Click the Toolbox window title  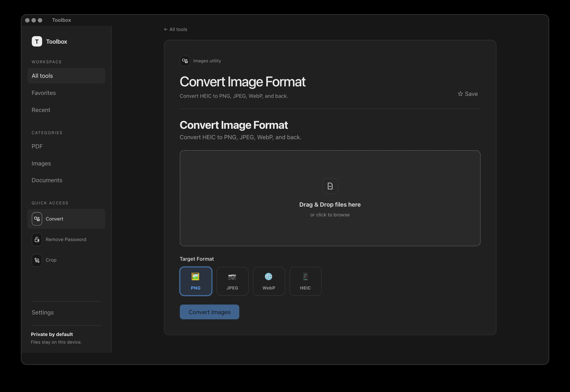pyautogui.click(x=61, y=20)
